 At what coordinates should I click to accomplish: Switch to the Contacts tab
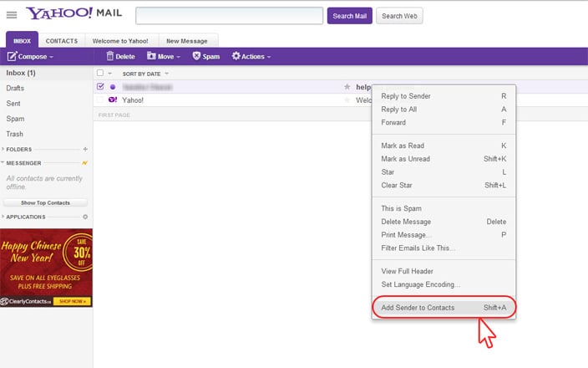point(62,40)
